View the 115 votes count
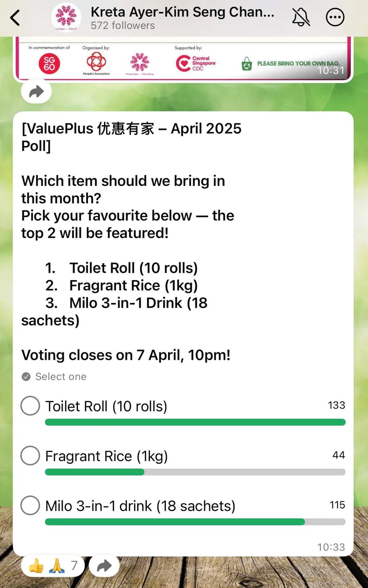This screenshot has width=368, height=588. coord(337,505)
